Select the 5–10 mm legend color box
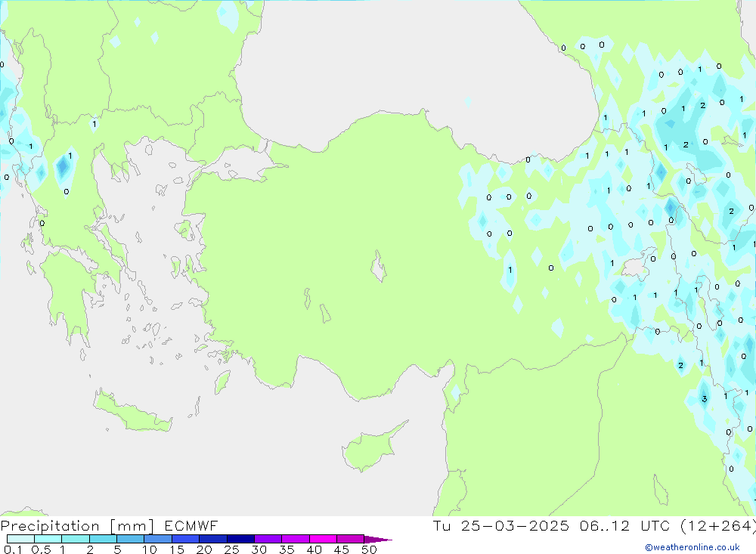Image resolution: width=756 pixels, height=554 pixels. pyautogui.click(x=130, y=539)
